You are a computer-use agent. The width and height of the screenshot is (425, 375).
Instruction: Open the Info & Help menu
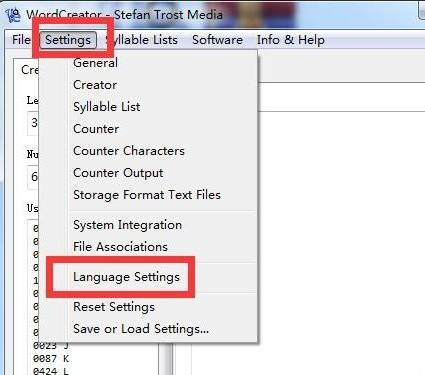[291, 40]
